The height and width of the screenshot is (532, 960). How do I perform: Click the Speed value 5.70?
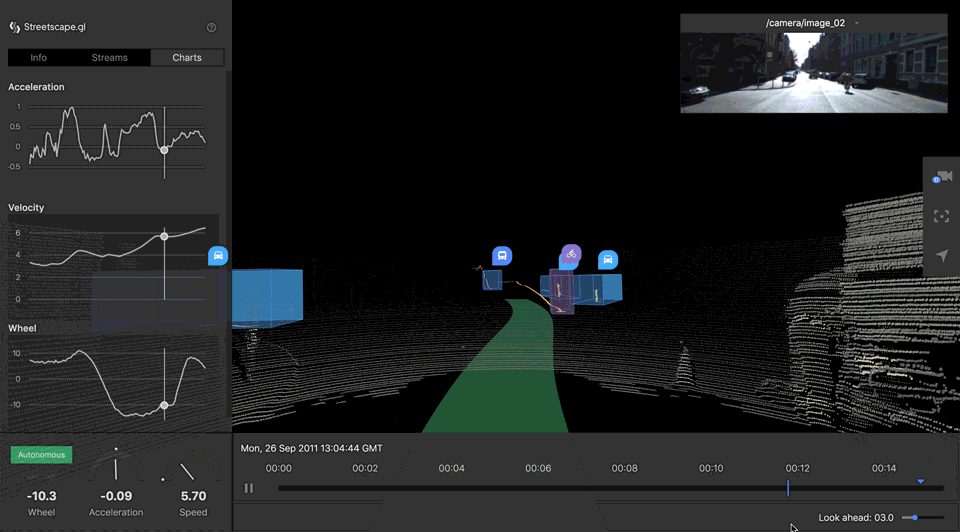[x=193, y=496]
